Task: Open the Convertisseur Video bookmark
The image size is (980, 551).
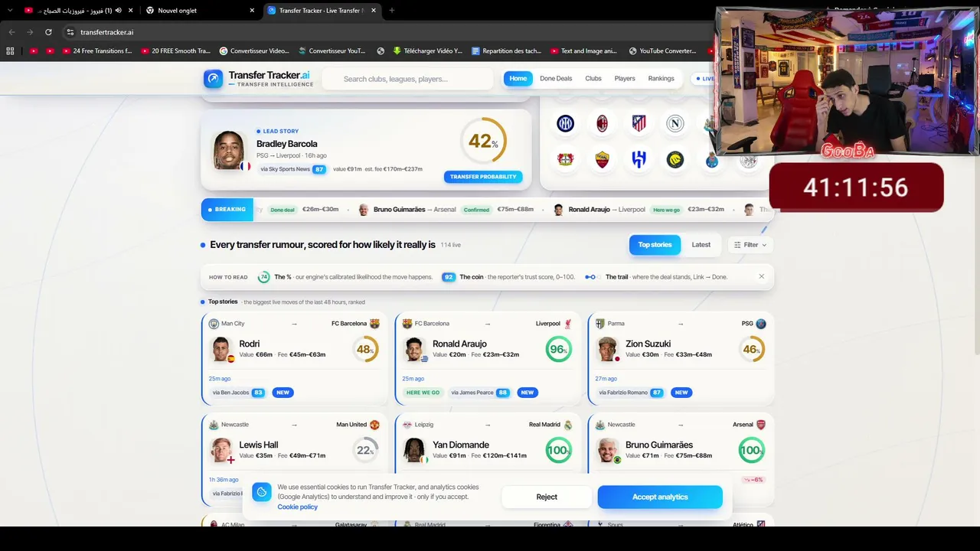Action: point(254,51)
